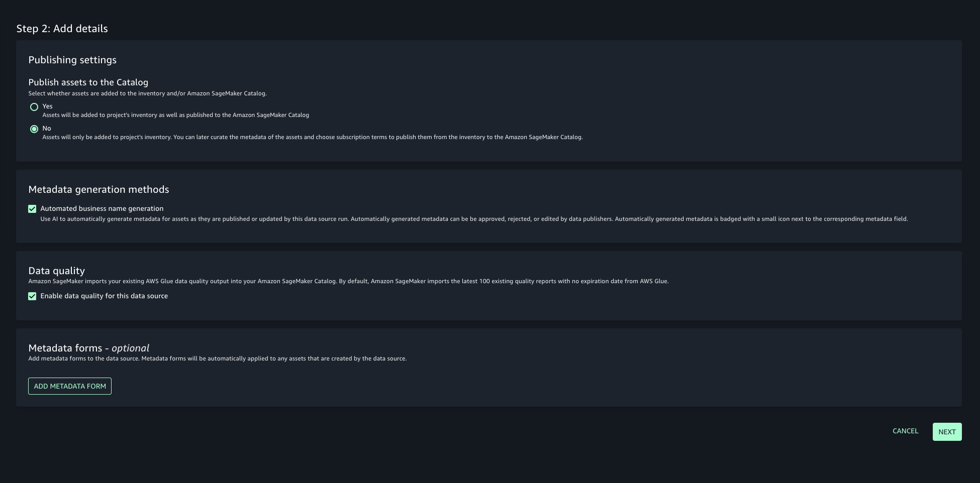Click the No option's inventory-only description text
The image size is (980, 483).
point(312,137)
